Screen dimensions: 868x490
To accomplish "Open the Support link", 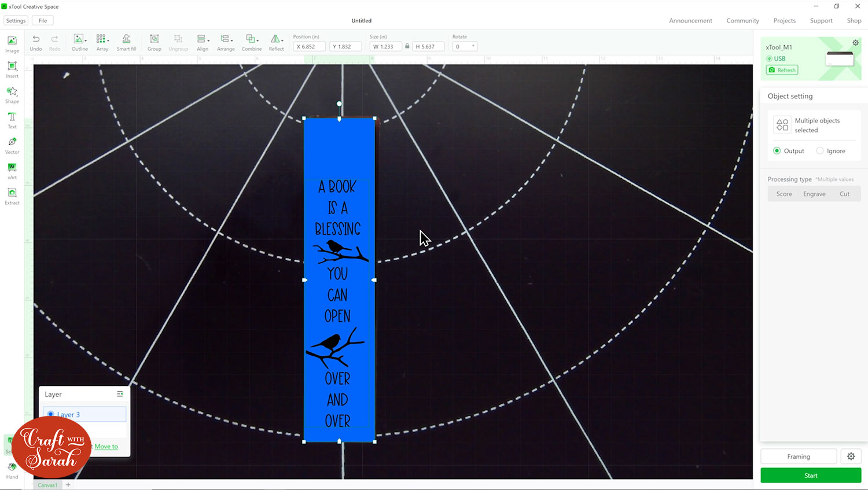I will (x=821, y=20).
